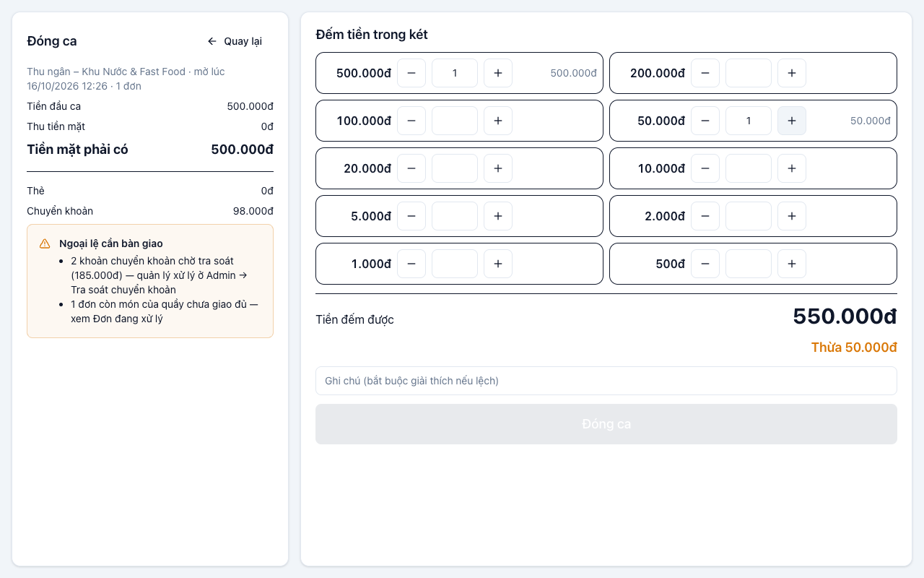The width and height of the screenshot is (924, 578).
Task: Click the warning icon in Ngoại lệ box
Action: tap(45, 243)
